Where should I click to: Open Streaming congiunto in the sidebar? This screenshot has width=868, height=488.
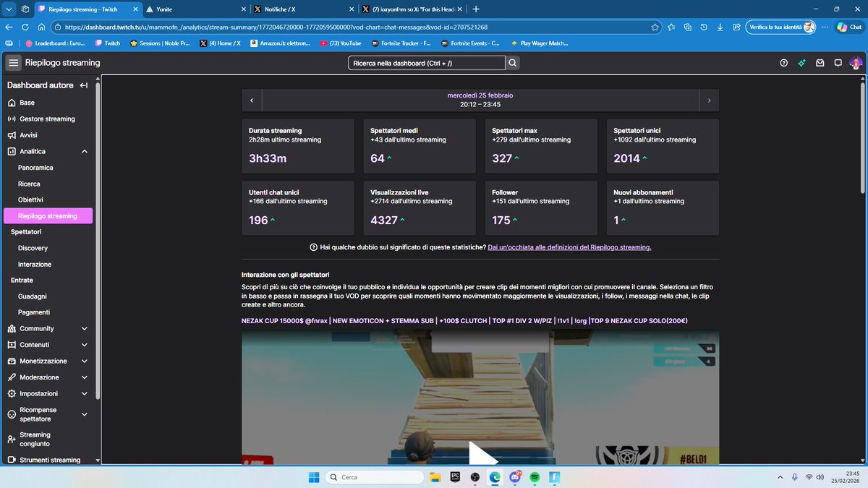pyautogui.click(x=48, y=439)
